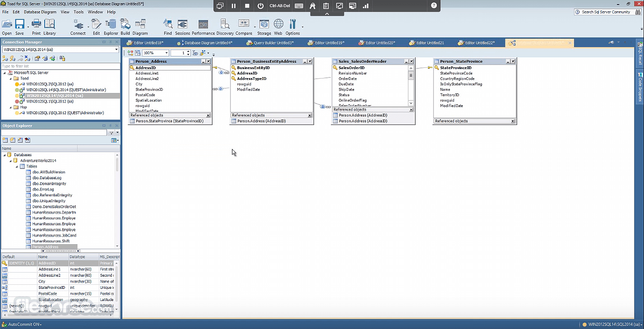Image resolution: width=644 pixels, height=329 pixels.
Task: Click the filter funnel icon in Object Explorer
Action: (x=111, y=133)
